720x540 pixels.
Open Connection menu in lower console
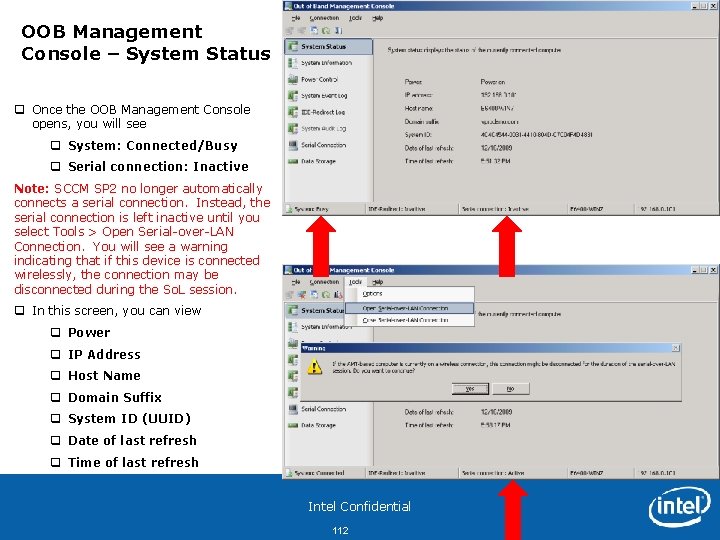click(324, 282)
